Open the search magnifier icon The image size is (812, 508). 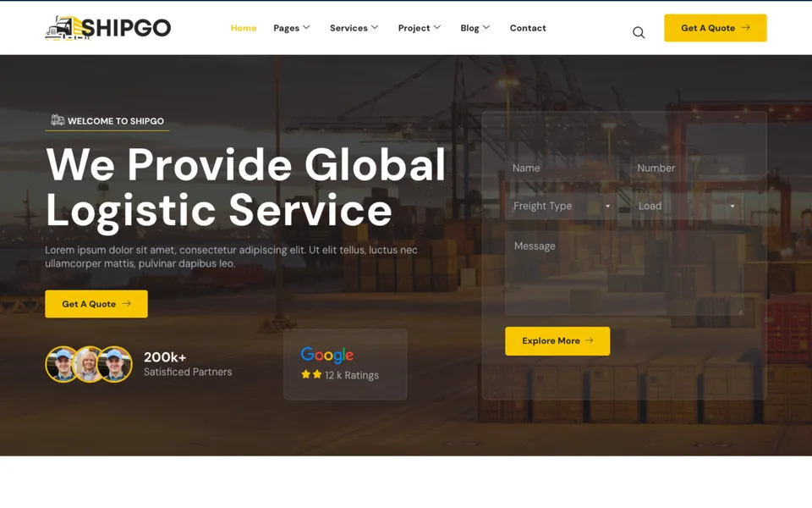click(x=639, y=33)
